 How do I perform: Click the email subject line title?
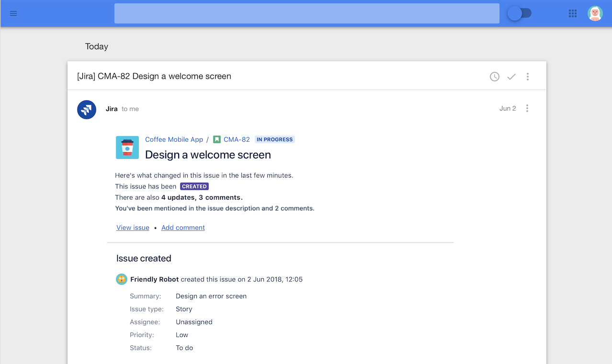click(x=154, y=76)
